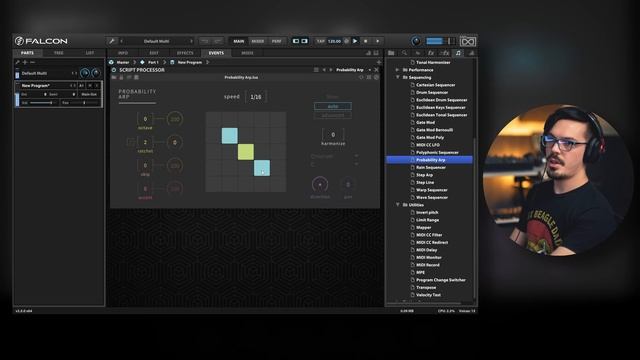Viewport: 640px width, 360px height.
Task: Adjust the octave probability knob
Action: click(175, 119)
